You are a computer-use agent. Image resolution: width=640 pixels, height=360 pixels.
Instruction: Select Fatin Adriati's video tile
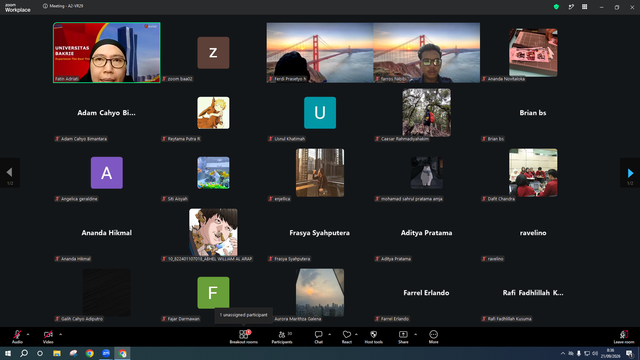coord(107,53)
